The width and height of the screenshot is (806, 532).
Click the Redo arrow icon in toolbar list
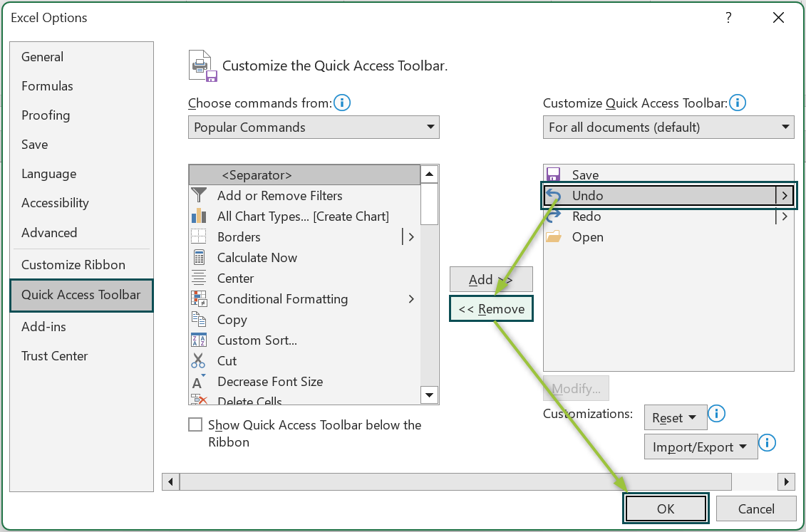tap(554, 217)
